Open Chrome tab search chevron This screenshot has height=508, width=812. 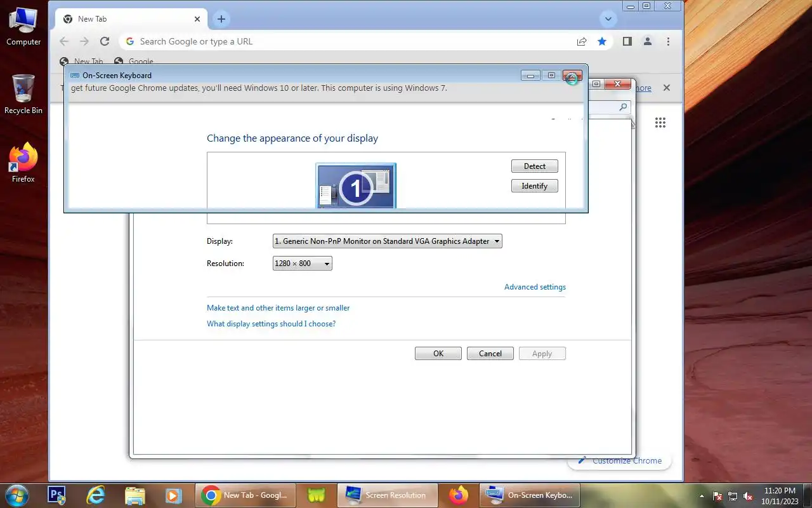(x=608, y=19)
